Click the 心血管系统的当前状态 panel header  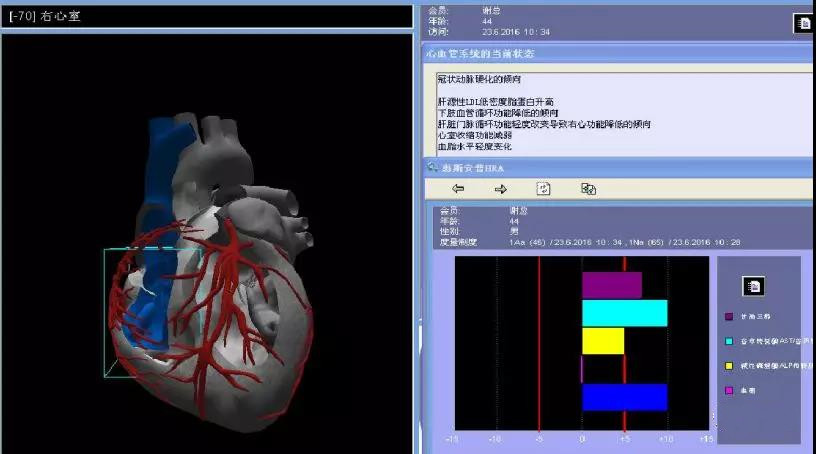click(617, 54)
